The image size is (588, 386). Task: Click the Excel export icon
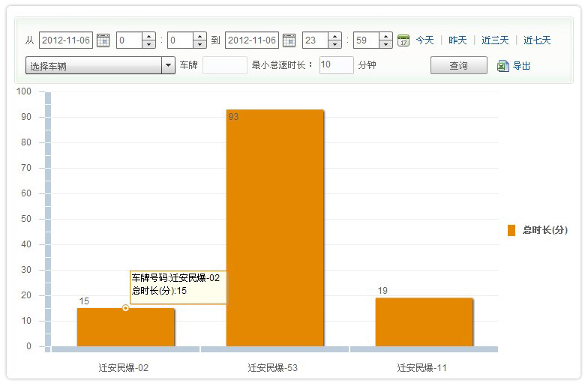502,66
